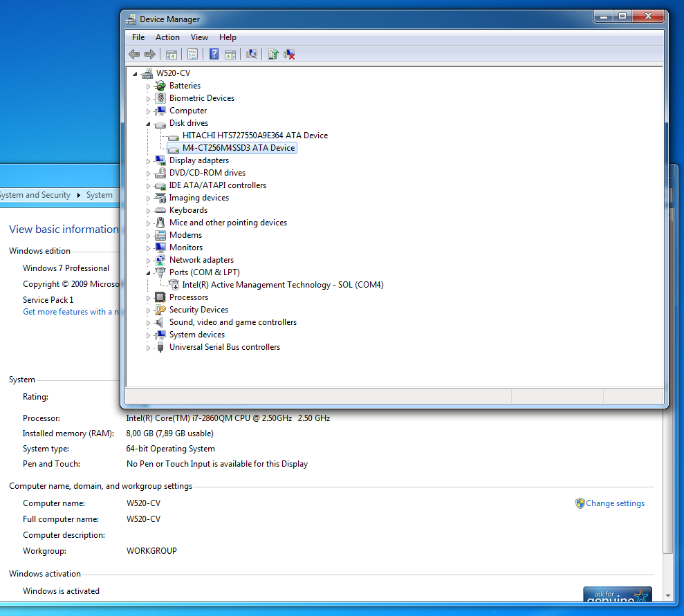Expand the Network adapters category
The image size is (684, 616).
click(148, 261)
